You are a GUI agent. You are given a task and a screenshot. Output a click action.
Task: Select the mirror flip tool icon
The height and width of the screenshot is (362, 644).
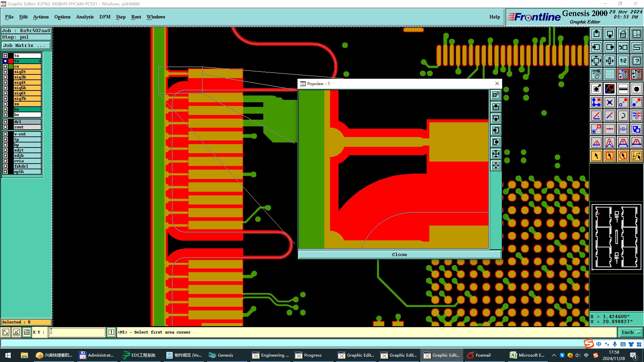click(636, 116)
